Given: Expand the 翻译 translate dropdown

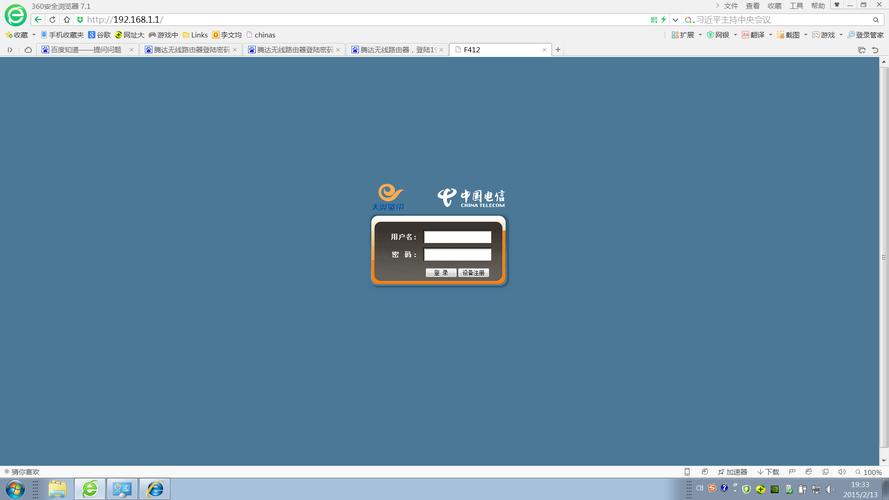Looking at the screenshot, I should 757,35.
